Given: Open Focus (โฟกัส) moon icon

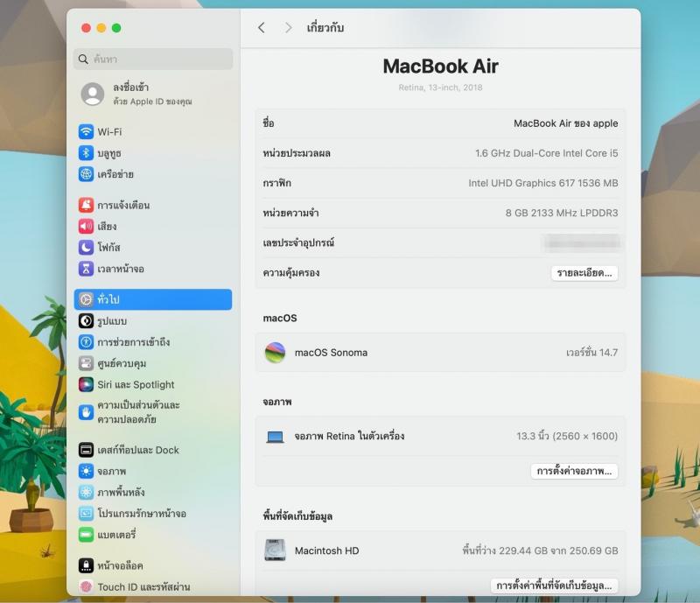Looking at the screenshot, I should (x=86, y=248).
